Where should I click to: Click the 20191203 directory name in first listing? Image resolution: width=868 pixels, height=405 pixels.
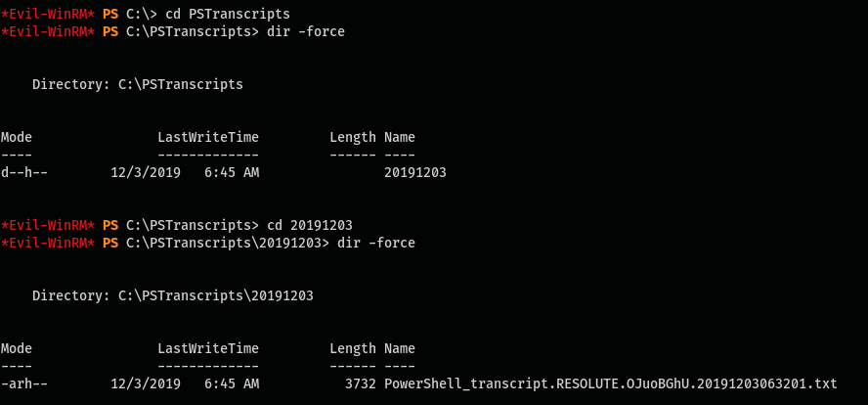415,173
